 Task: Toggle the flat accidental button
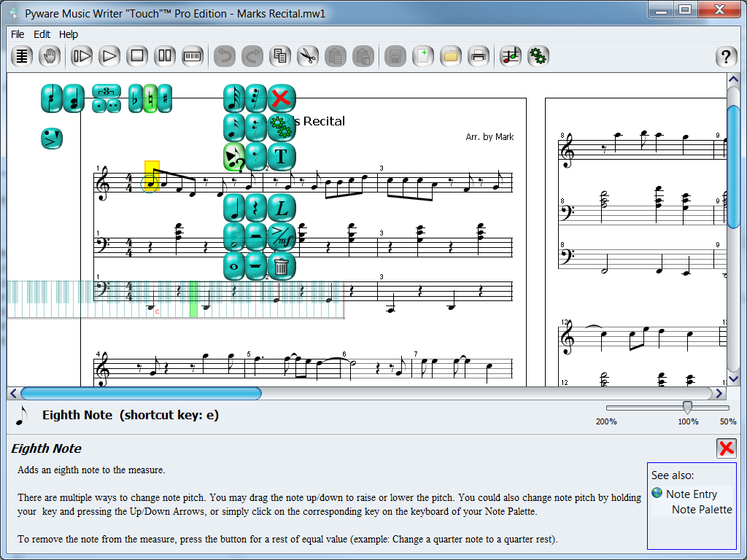(x=135, y=98)
